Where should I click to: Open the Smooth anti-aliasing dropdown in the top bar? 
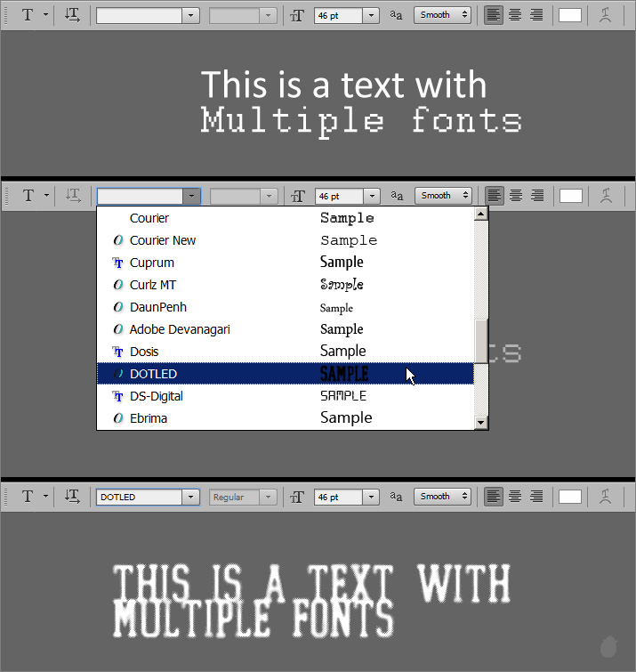click(x=442, y=15)
